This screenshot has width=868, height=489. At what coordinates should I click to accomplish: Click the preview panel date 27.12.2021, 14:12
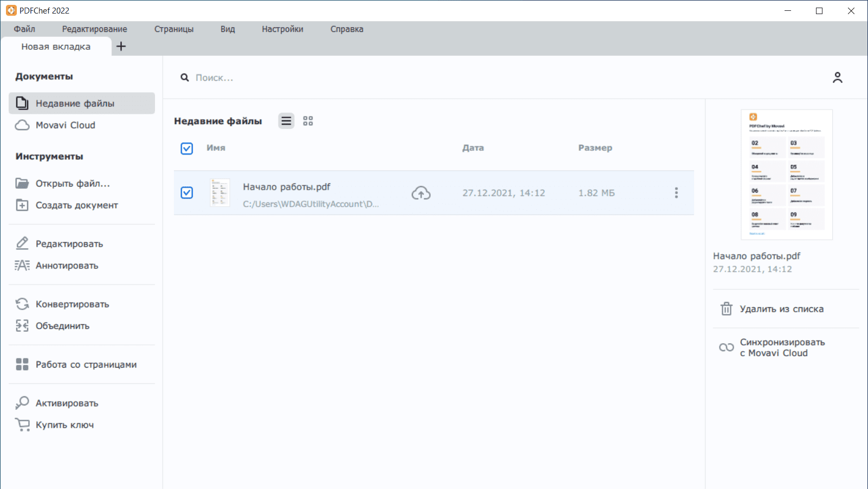(x=753, y=269)
